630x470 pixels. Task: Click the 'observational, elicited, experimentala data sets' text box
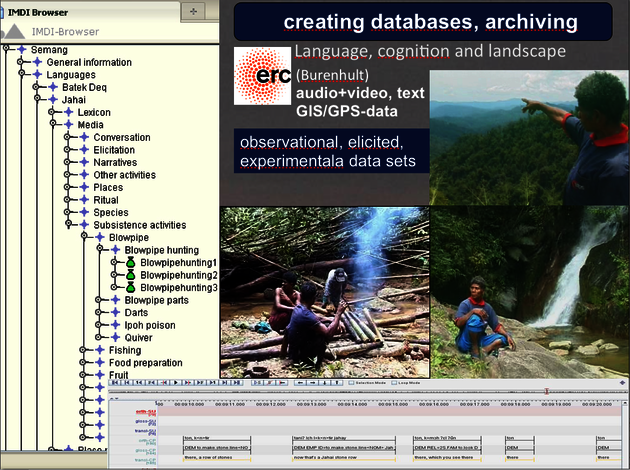point(331,151)
